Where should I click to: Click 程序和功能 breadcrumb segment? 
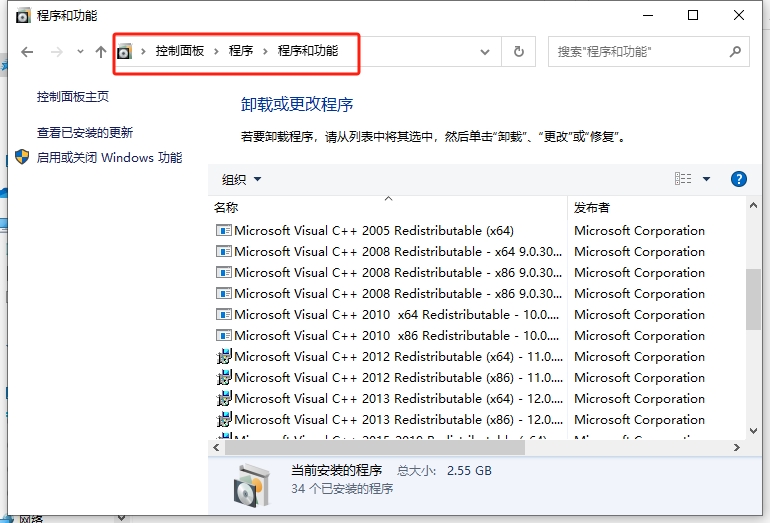coord(308,51)
